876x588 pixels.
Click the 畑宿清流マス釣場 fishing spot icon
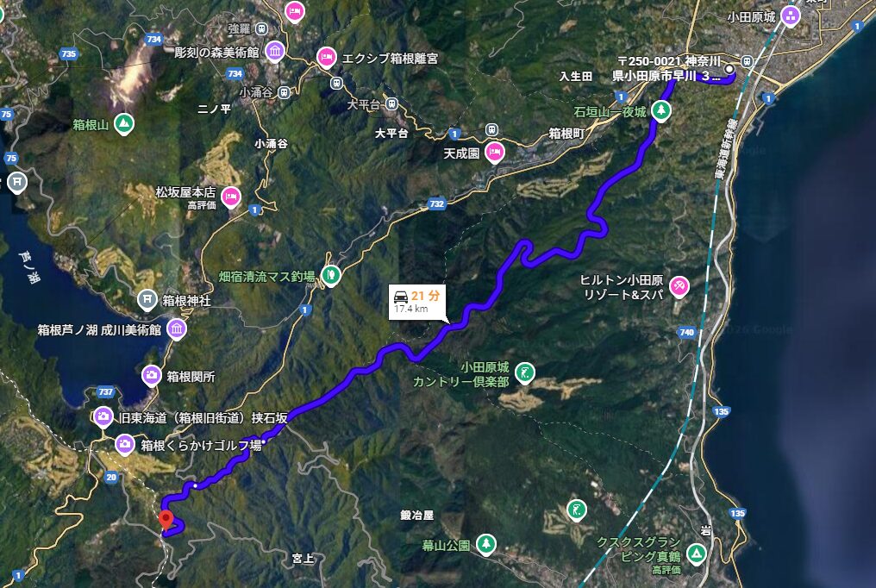[331, 275]
